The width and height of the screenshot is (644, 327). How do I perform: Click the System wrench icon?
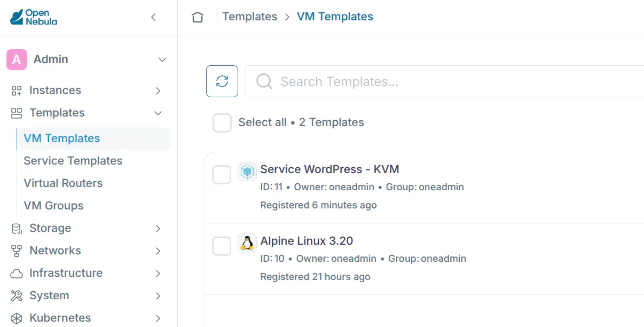[17, 296]
